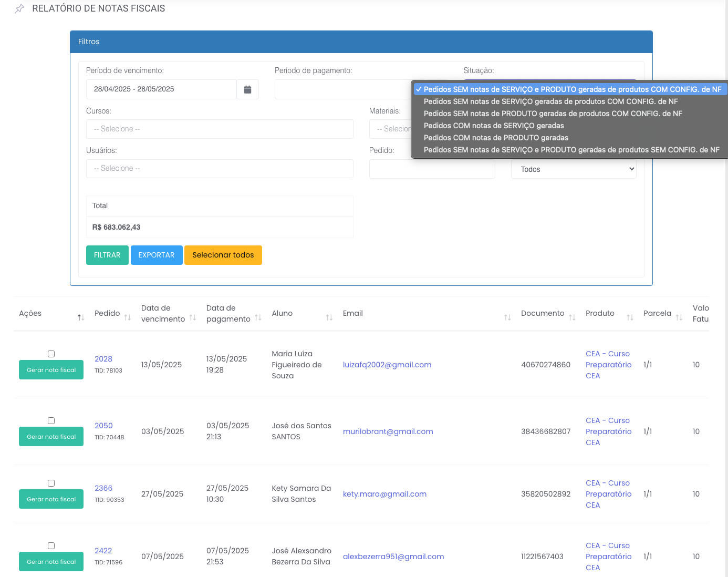Click the Pedido number input field
The width and height of the screenshot is (728, 577).
432,169
